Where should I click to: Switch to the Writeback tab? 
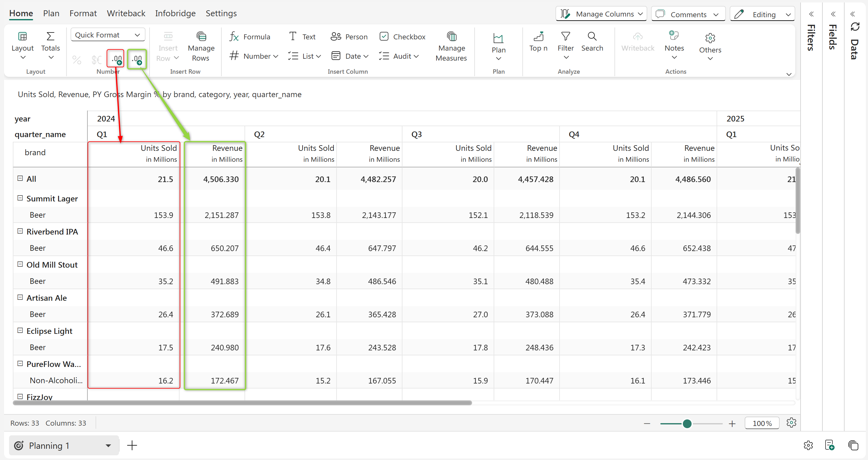point(126,13)
